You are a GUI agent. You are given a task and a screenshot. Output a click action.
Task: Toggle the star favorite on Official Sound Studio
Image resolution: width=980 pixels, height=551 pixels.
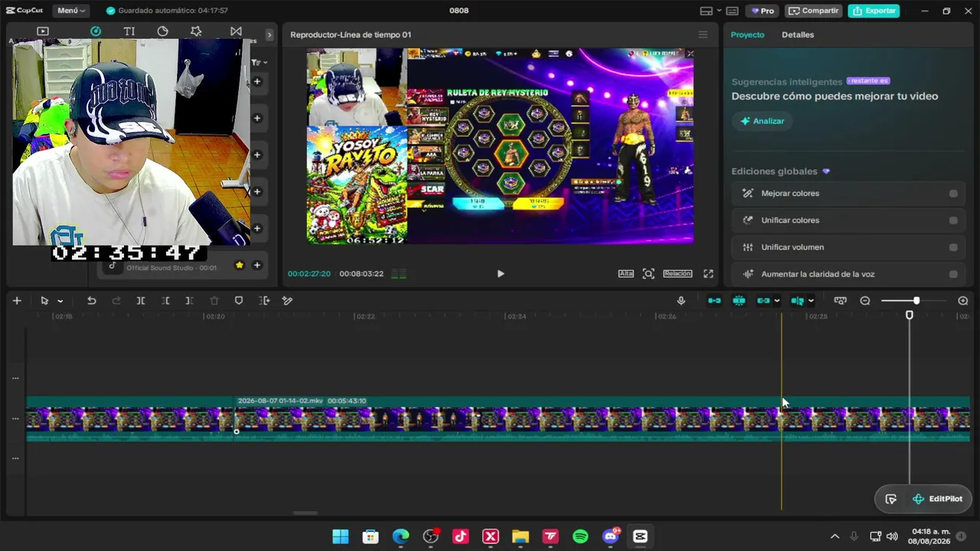[240, 265]
